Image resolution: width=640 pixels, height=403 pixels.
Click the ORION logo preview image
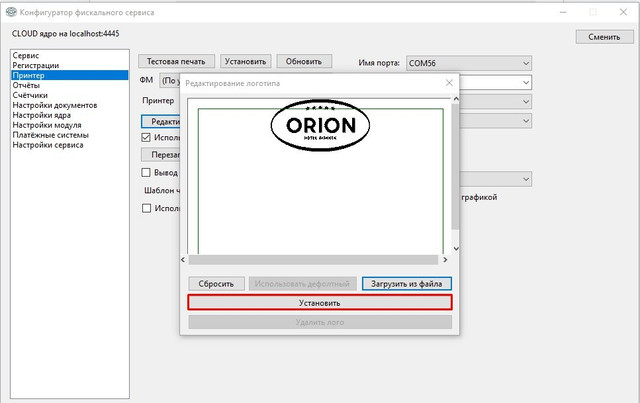click(x=320, y=125)
